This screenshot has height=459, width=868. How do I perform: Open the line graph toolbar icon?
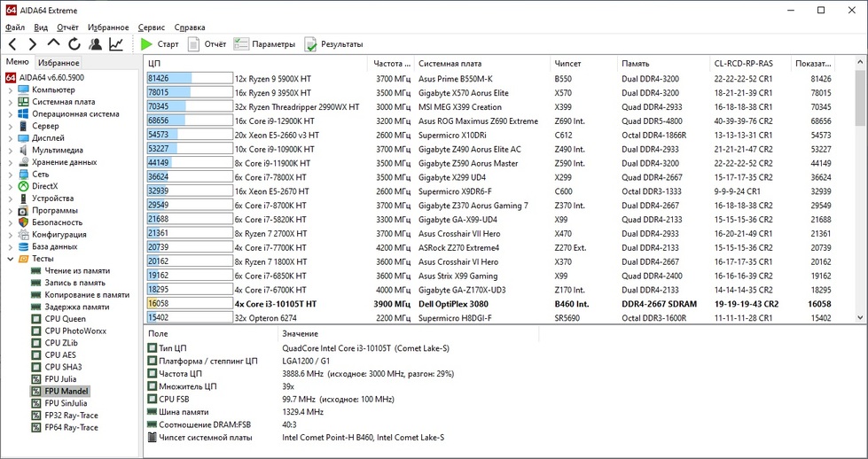coord(116,44)
